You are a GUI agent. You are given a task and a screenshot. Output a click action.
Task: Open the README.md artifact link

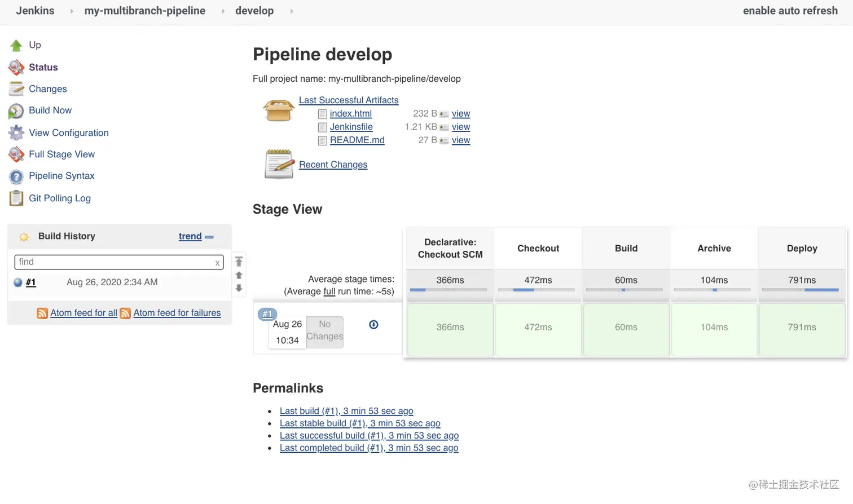click(x=357, y=140)
